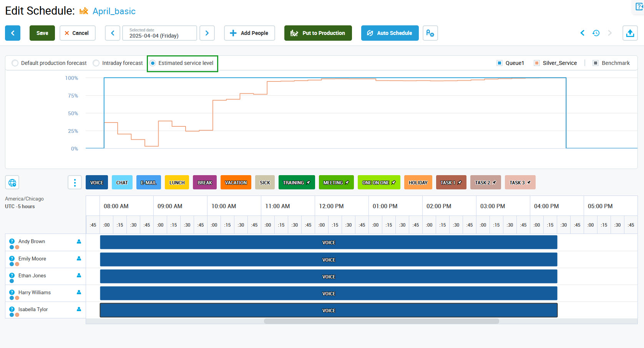Open the three-dot activity options menu

coord(75,182)
